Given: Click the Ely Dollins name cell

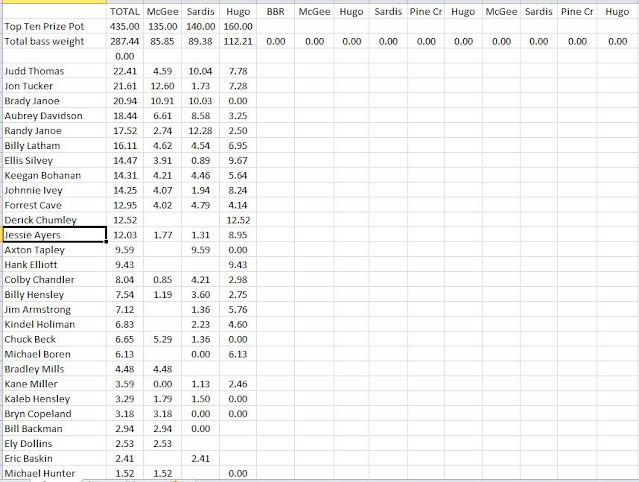Looking at the screenshot, I should click(x=55, y=443).
